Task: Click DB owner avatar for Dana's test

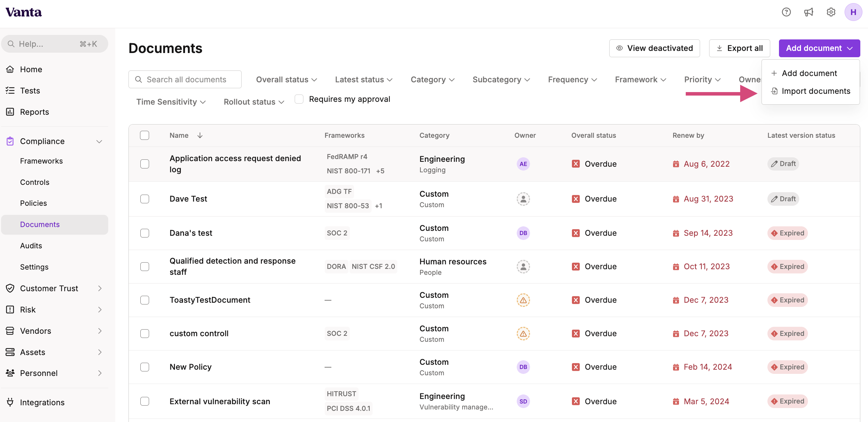Action: pyautogui.click(x=523, y=233)
